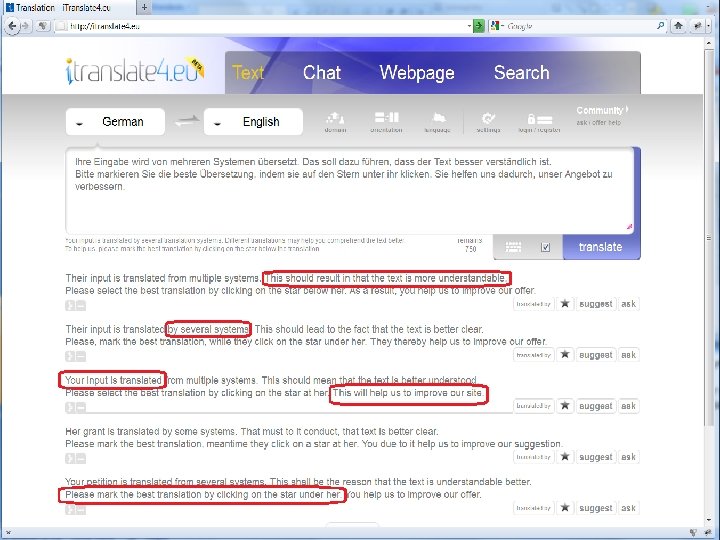
Task: Click the browser back arrow button
Action: point(12,26)
